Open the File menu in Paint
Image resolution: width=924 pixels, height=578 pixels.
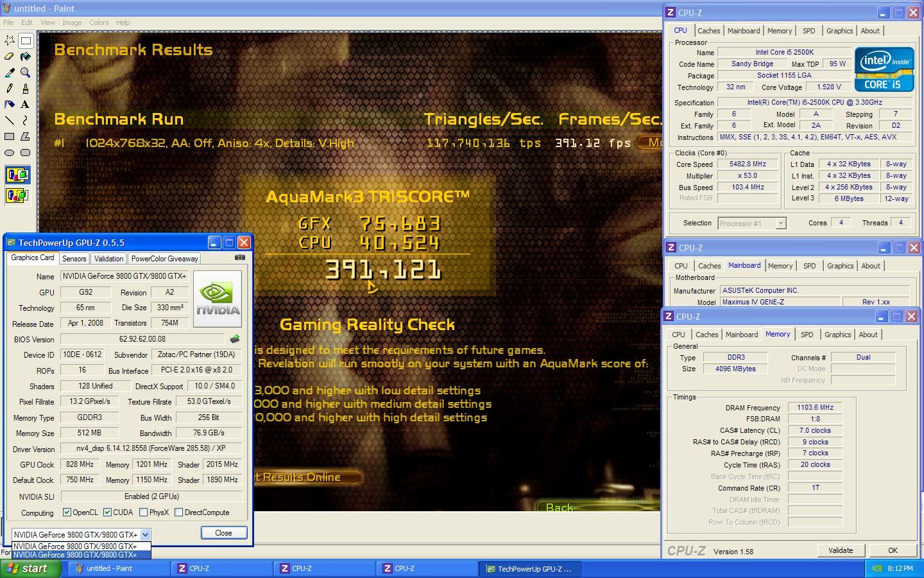pyautogui.click(x=8, y=22)
